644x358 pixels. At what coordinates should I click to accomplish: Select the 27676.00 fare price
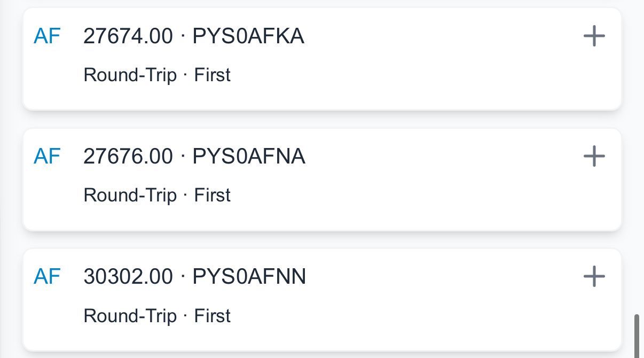coord(128,157)
